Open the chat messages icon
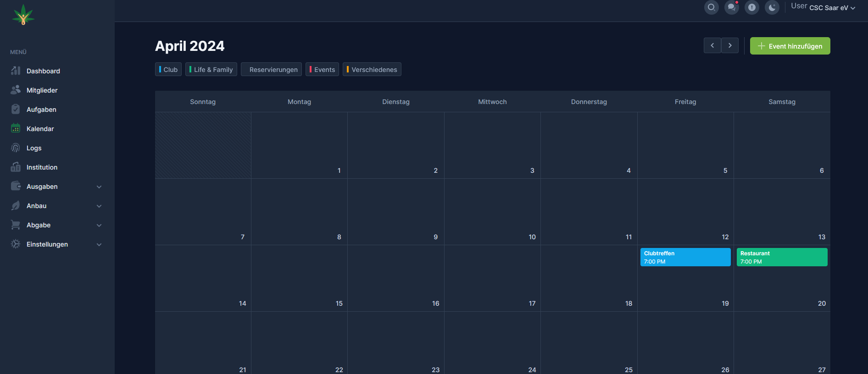Screen dimensions: 868x374 (732, 7)
